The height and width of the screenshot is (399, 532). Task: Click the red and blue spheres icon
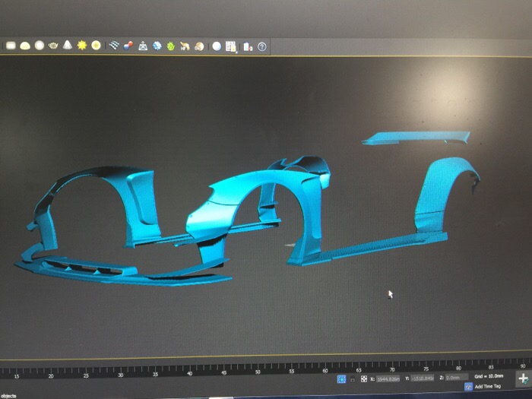(x=128, y=46)
